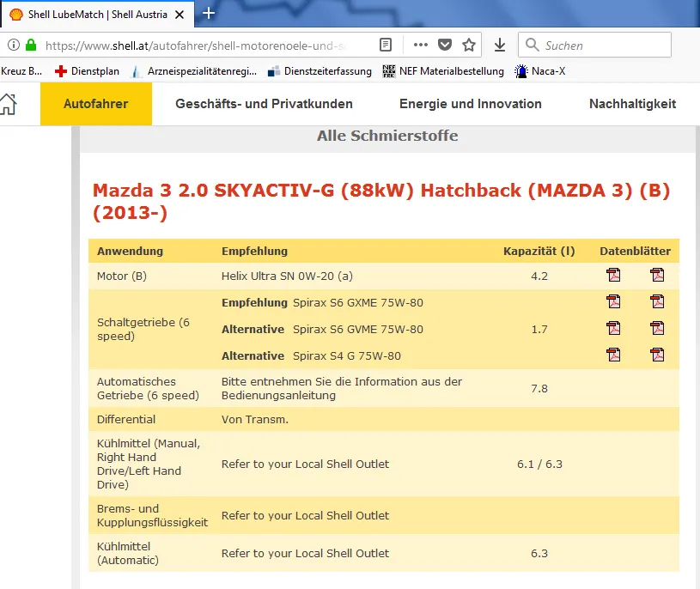Click Spirax S6 GXME 75W-80 recommendation
Screen dimensions: 700x589
point(358,303)
